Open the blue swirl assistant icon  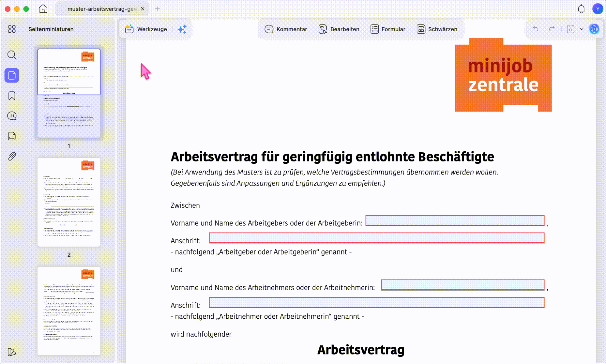pos(594,29)
